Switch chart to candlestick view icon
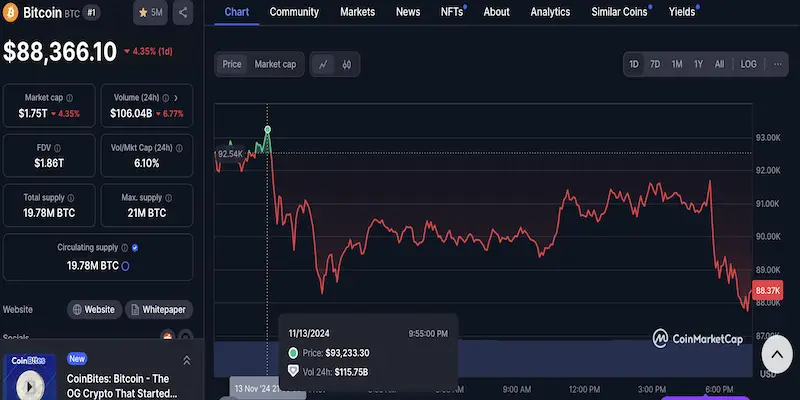800x400 pixels. [347, 64]
